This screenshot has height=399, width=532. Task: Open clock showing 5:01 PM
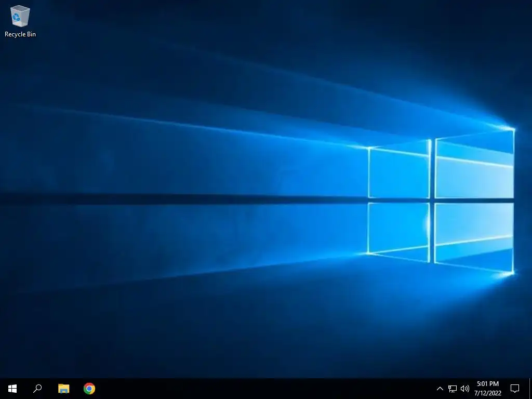488,389
